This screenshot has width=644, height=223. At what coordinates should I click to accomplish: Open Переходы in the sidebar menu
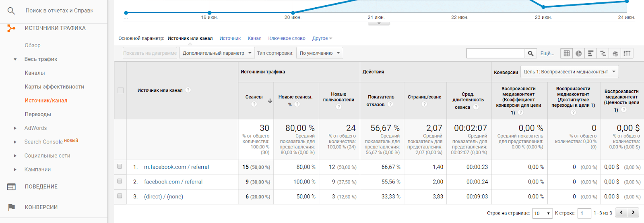[38, 114]
